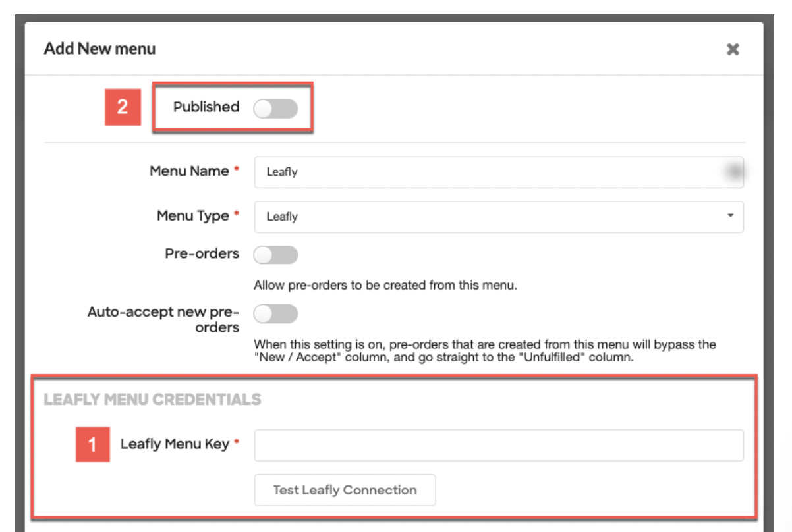
Task: Close the Add New menu dialog
Action: point(733,49)
